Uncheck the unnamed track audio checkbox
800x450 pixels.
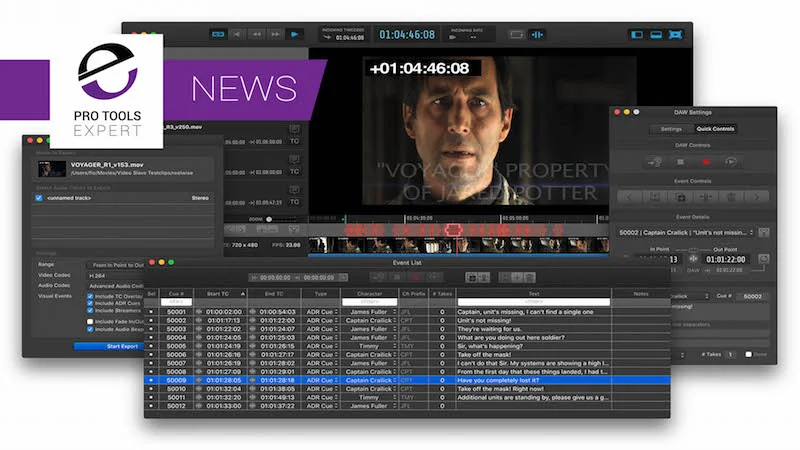point(39,198)
